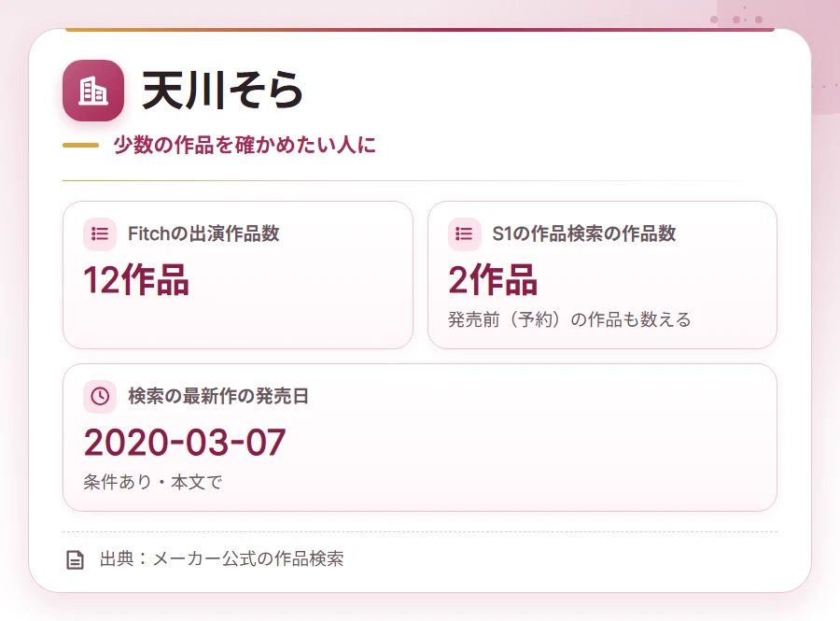Click the 天川そら heading
The width and height of the screenshot is (840, 621).
[x=222, y=90]
